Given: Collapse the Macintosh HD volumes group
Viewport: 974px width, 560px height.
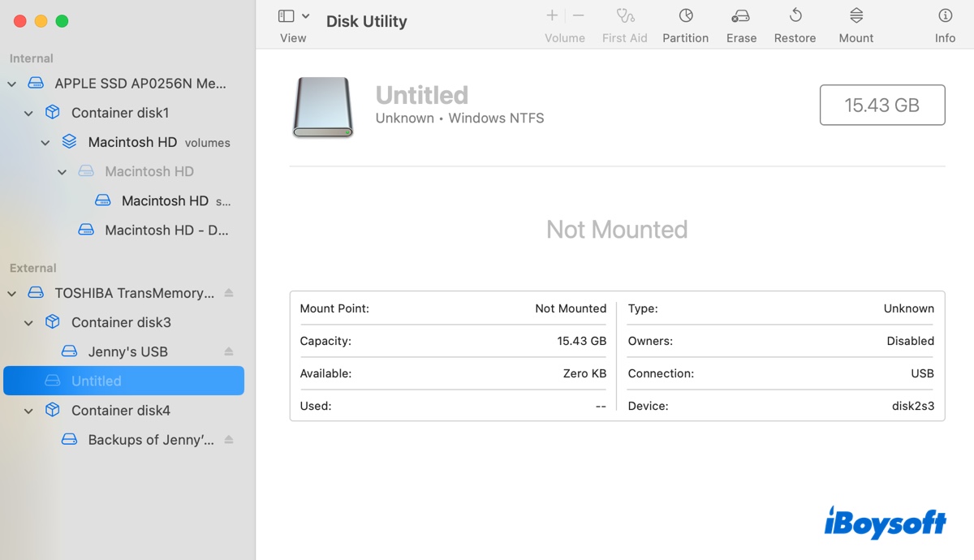Looking at the screenshot, I should pyautogui.click(x=45, y=143).
